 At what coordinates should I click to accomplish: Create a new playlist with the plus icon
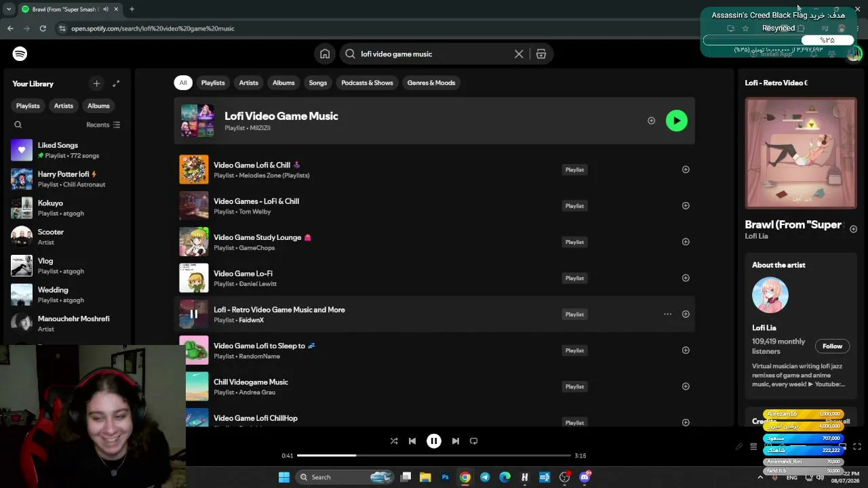pos(96,83)
